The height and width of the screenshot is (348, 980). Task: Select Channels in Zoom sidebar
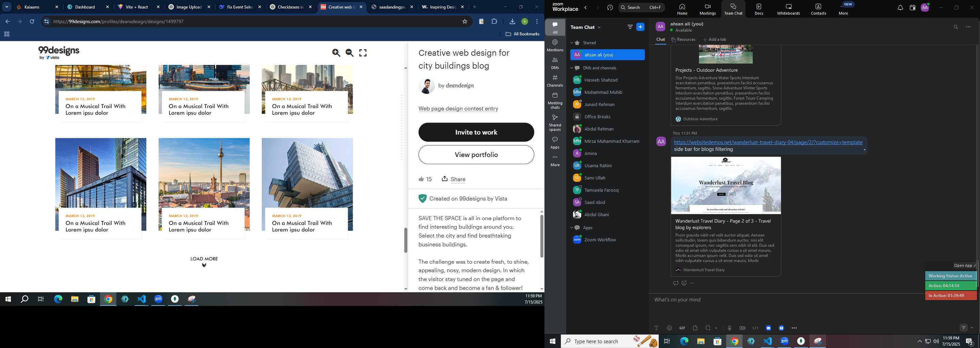point(555,81)
